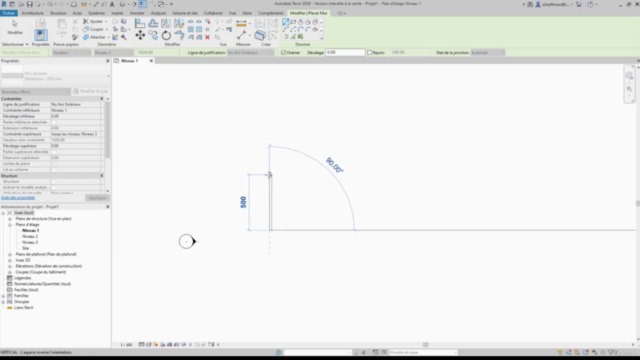
Task: Open the Nouveaux Murs filter dropdown
Action: click(x=36, y=91)
